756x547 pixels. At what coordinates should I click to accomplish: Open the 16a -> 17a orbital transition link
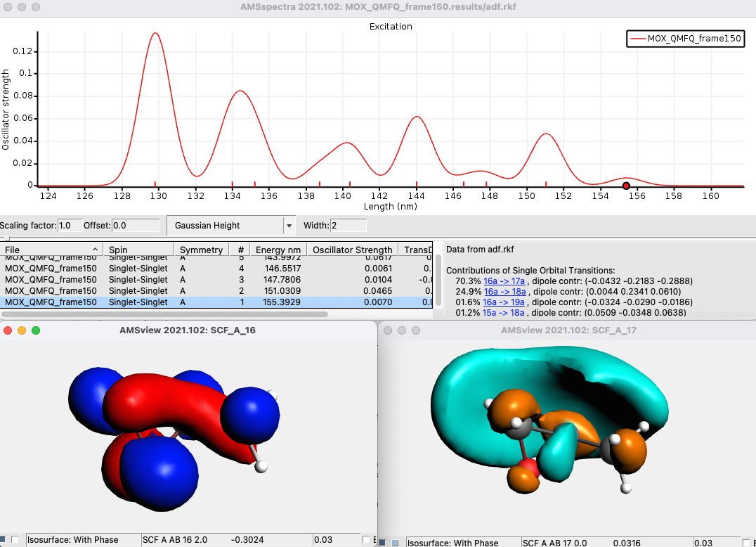503,280
